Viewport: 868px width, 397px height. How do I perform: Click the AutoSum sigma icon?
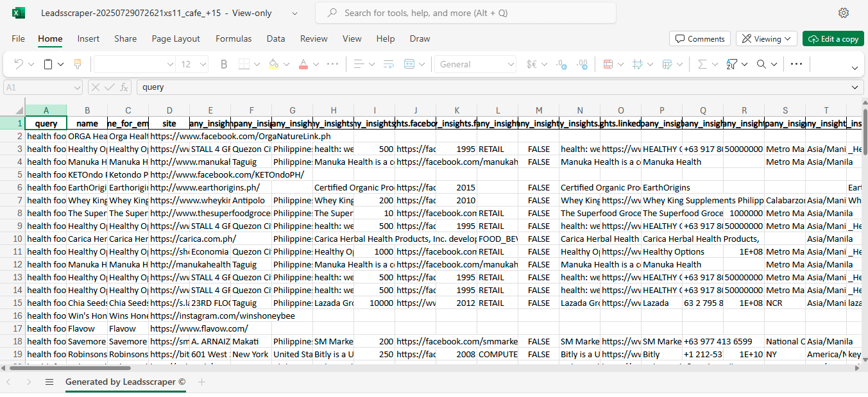(x=702, y=64)
